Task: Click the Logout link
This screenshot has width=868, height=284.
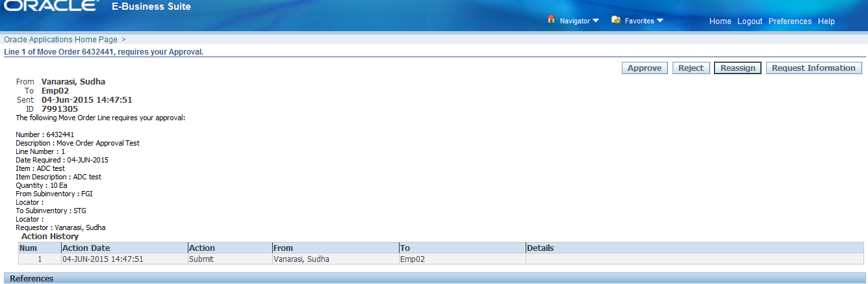Action: click(x=750, y=21)
